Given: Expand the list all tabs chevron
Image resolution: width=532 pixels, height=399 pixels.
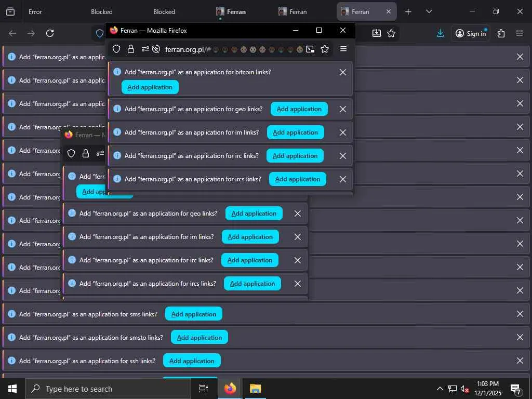Looking at the screenshot, I should [x=429, y=11].
